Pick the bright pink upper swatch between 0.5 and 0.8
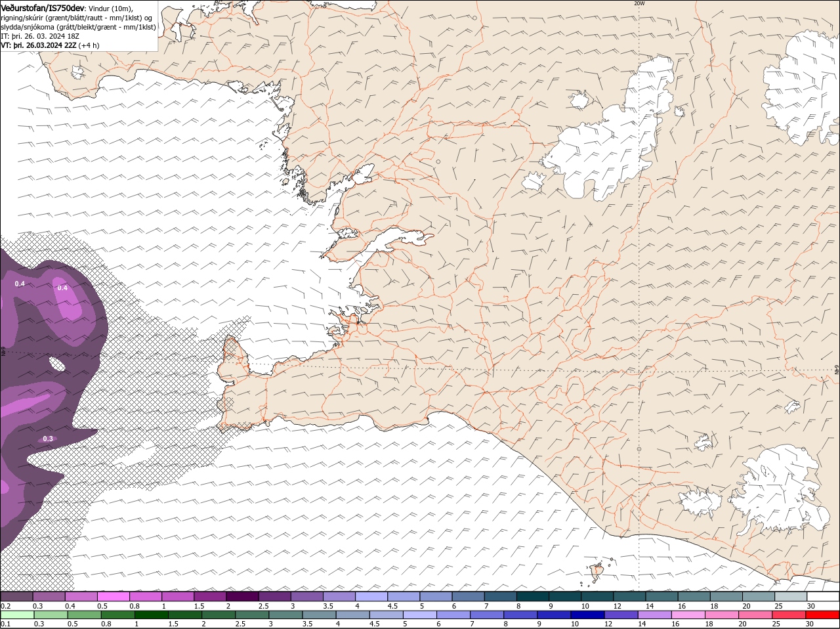The image size is (840, 629). pyautogui.click(x=113, y=596)
